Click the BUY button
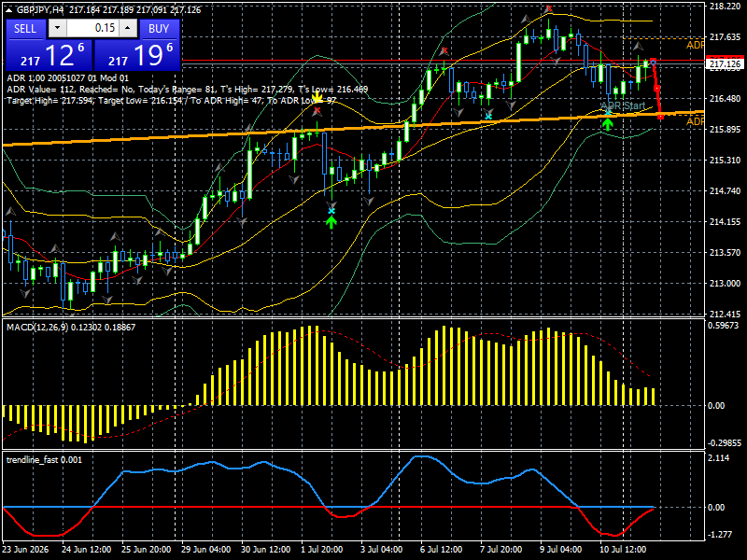747x560 pixels. pos(159,29)
